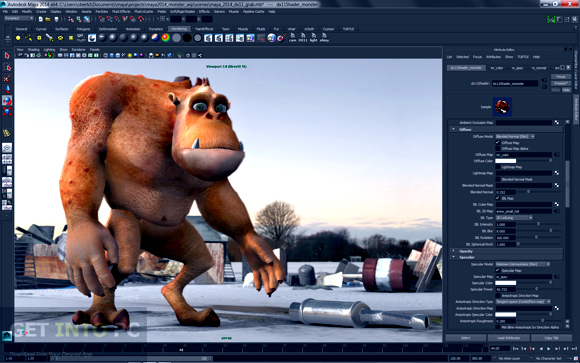Click the Open Scene folder icon
Viewport: 580px width, 363px height.
point(48,19)
